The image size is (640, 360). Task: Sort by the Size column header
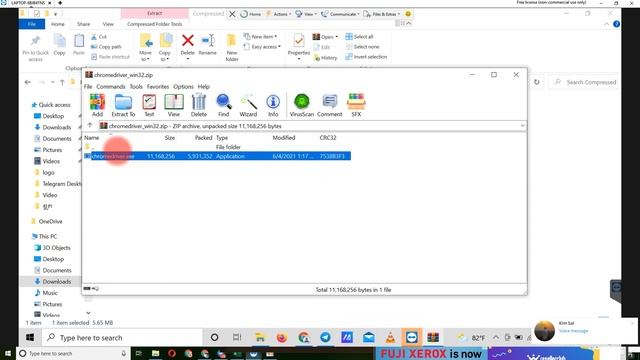[170, 138]
